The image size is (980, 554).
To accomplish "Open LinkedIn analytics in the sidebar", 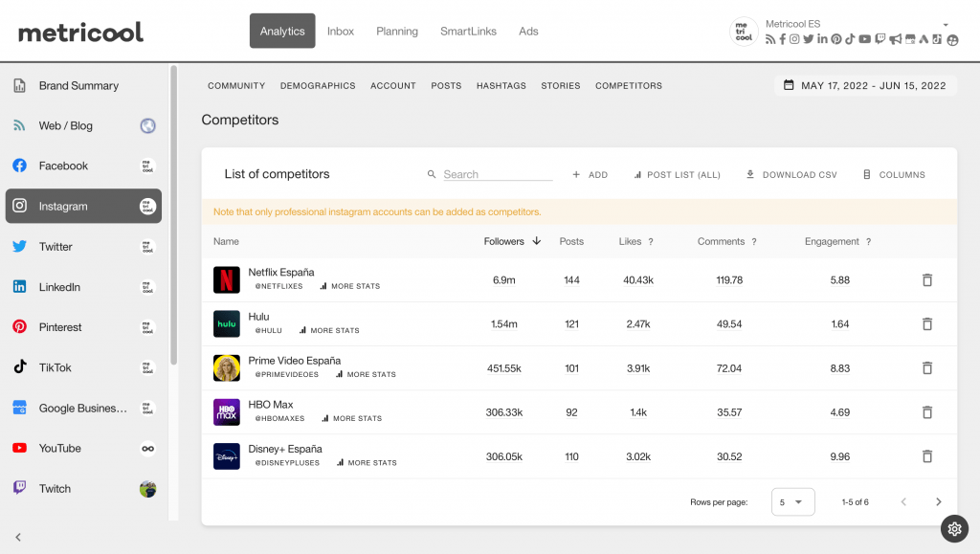I will click(84, 287).
